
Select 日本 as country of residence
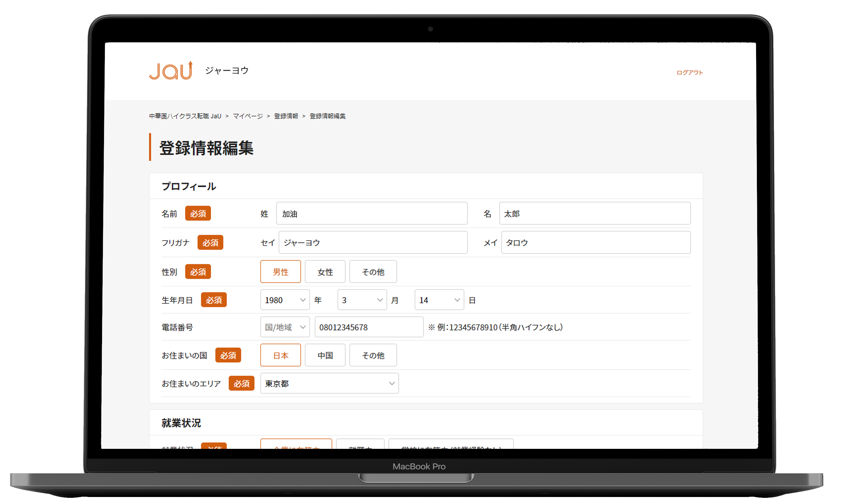[280, 355]
